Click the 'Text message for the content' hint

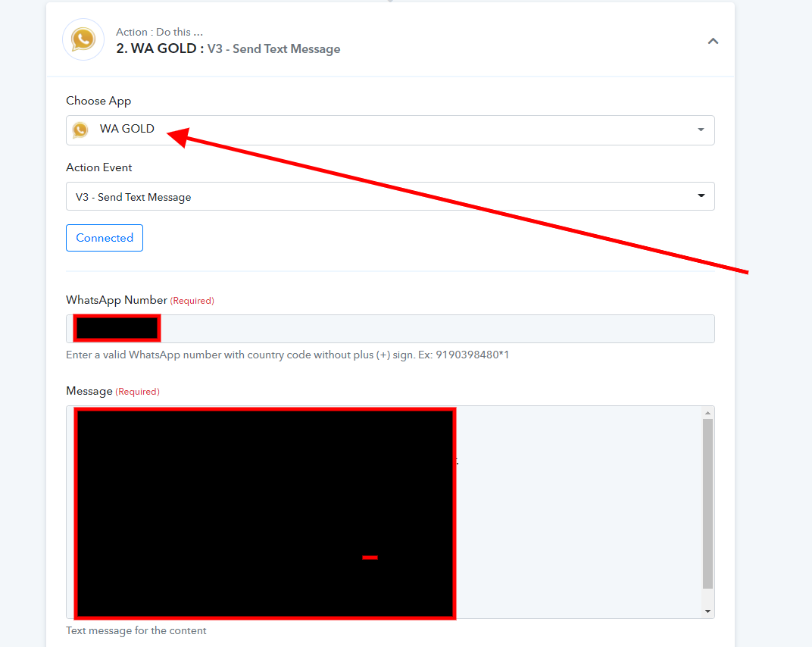(136, 630)
